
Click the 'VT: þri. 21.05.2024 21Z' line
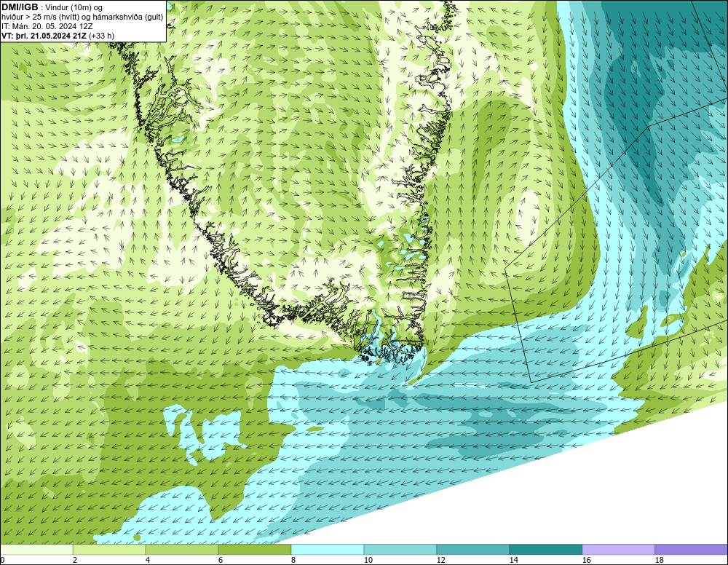[x=58, y=36]
